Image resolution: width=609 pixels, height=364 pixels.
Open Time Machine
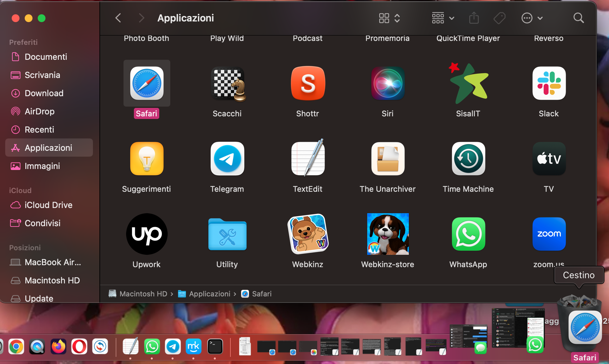pyautogui.click(x=468, y=159)
